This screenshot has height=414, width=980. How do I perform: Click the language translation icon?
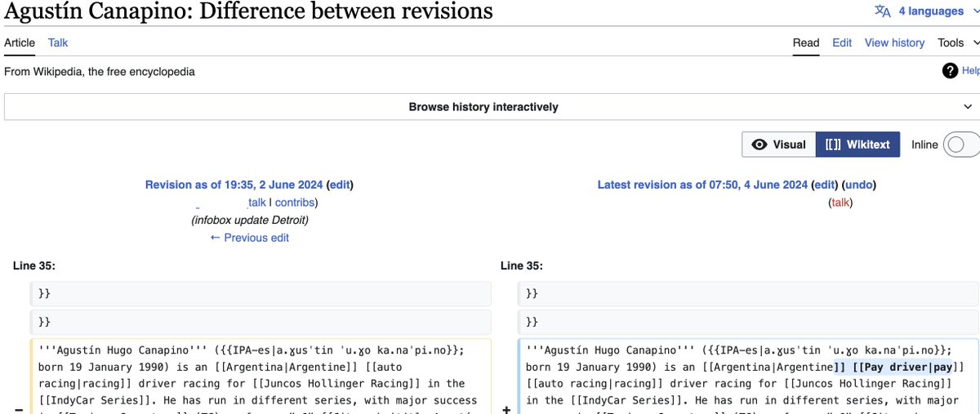point(882,11)
